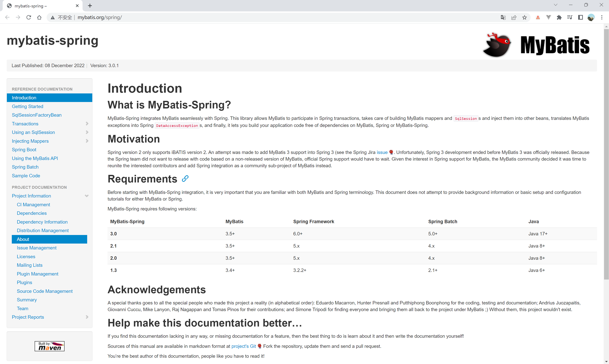This screenshot has width=609, height=364.
Task: Open Using the MyBatis API
Action: 35,158
